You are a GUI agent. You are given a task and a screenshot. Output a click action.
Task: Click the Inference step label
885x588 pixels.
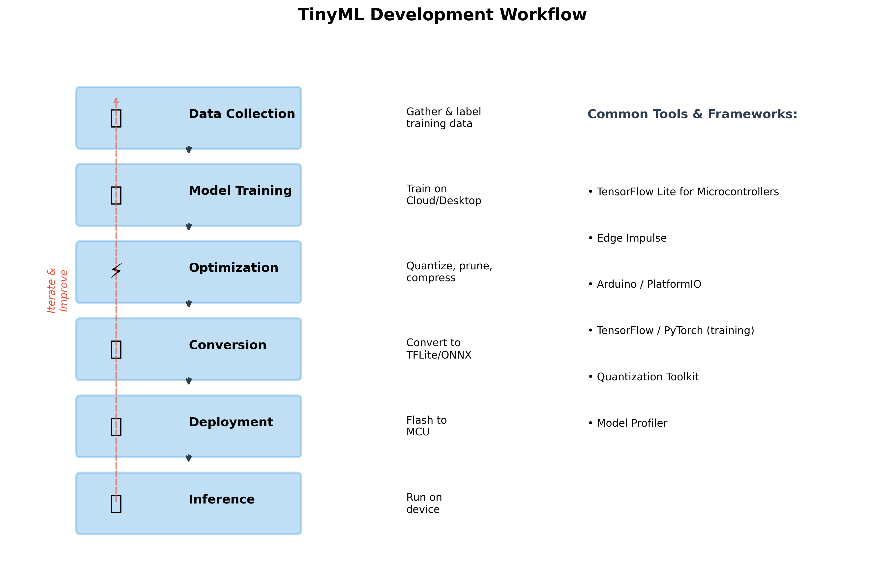click(x=222, y=499)
